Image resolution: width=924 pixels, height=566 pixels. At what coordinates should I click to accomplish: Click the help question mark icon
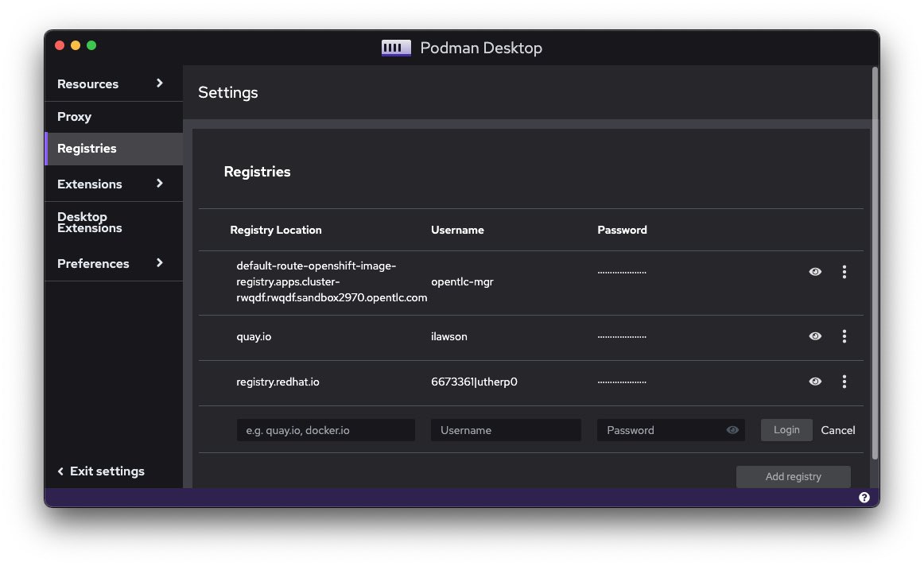point(864,498)
